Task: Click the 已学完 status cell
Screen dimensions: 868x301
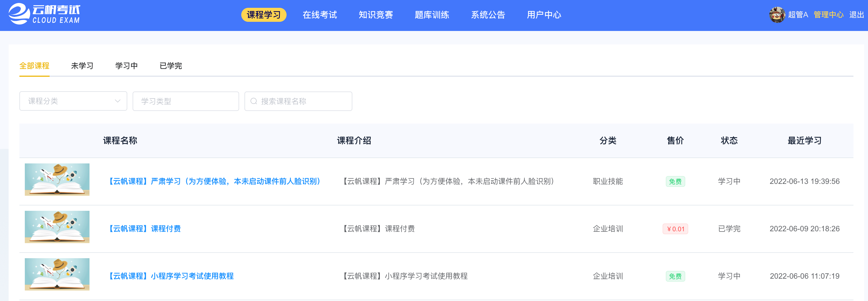Action: (729, 229)
